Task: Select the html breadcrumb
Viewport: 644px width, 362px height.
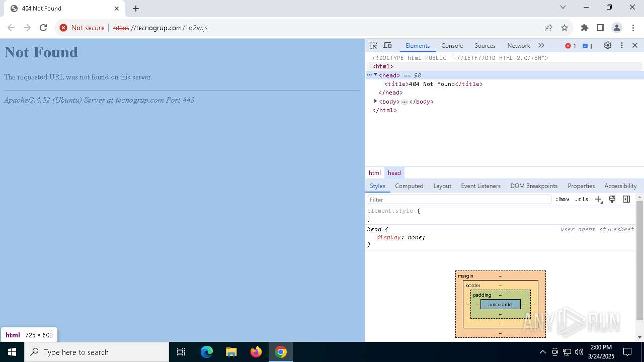Action: [x=375, y=173]
